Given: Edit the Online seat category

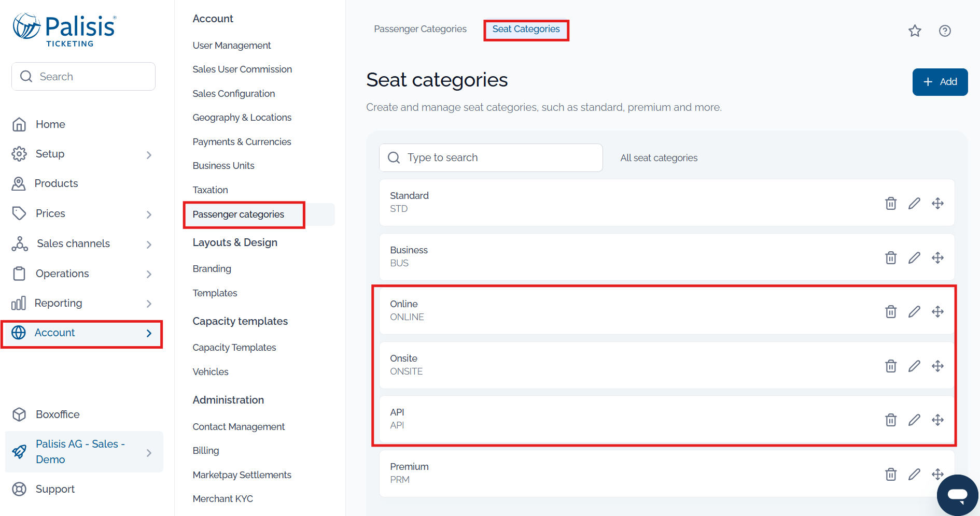Looking at the screenshot, I should click(914, 311).
